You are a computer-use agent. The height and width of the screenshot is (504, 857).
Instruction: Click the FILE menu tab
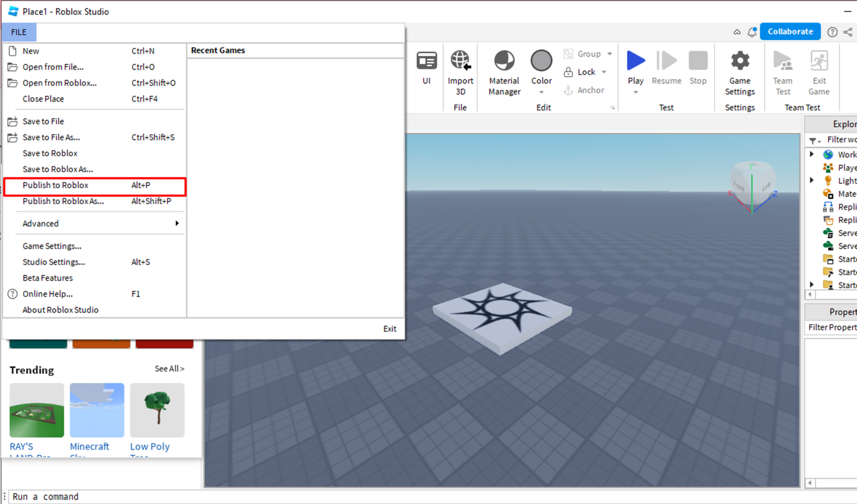[19, 32]
